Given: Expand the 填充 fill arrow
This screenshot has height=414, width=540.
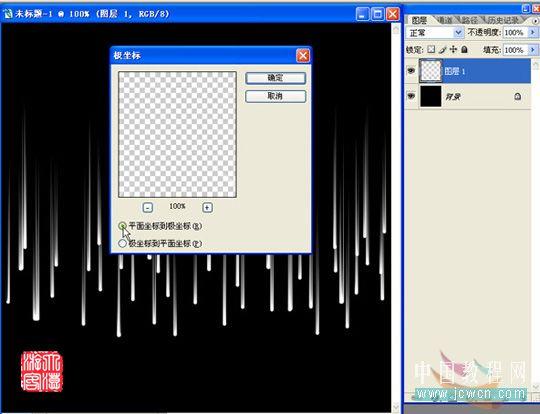Looking at the screenshot, I should click(532, 50).
